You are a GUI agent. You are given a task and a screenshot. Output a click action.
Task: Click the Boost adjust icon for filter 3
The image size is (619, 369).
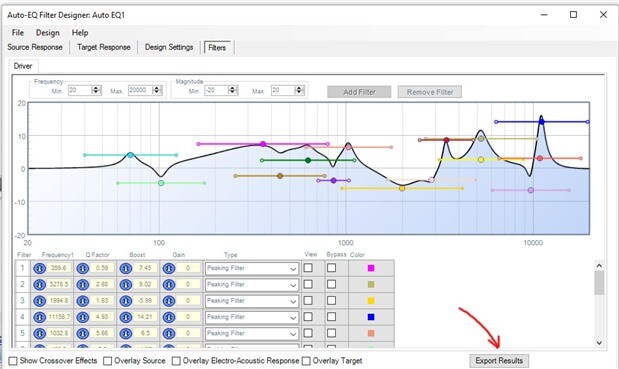point(126,301)
